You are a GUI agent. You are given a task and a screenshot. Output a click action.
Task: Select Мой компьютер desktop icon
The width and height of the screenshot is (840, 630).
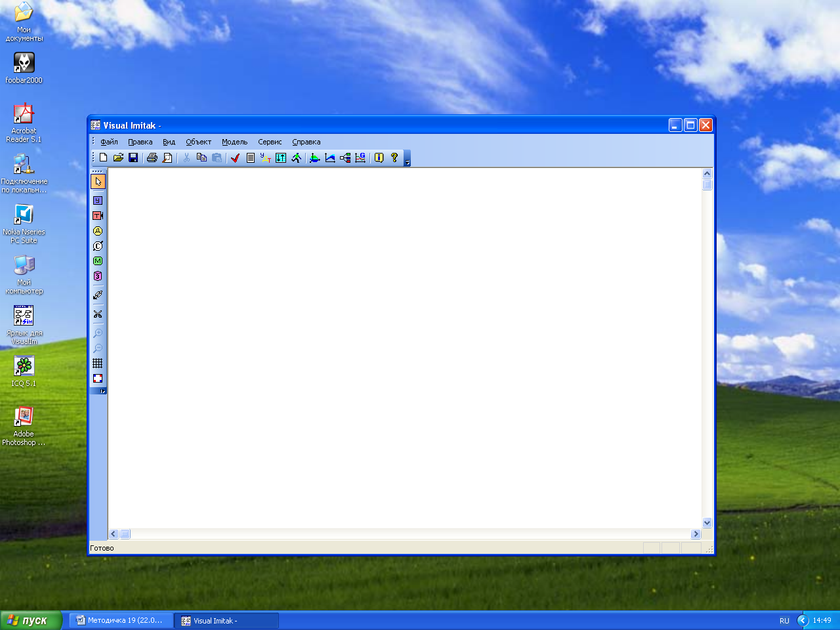24,274
